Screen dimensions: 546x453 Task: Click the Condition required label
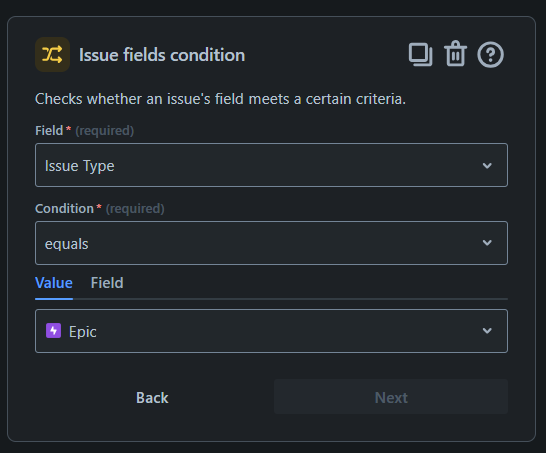(100, 209)
